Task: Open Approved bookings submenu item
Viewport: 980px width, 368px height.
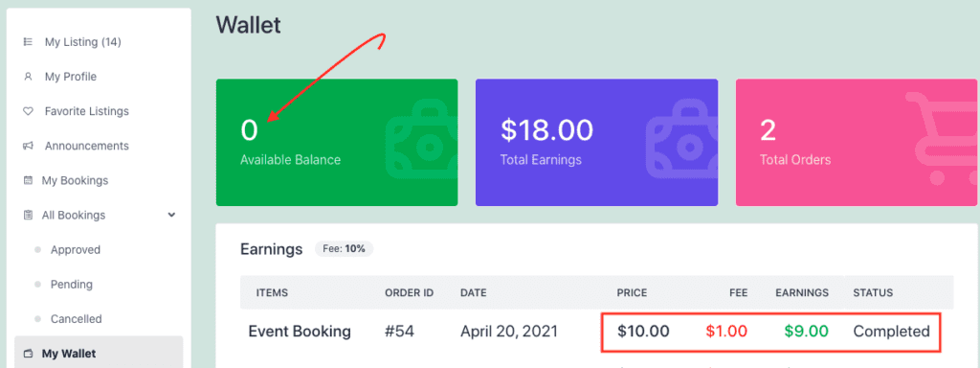Action: (x=76, y=250)
